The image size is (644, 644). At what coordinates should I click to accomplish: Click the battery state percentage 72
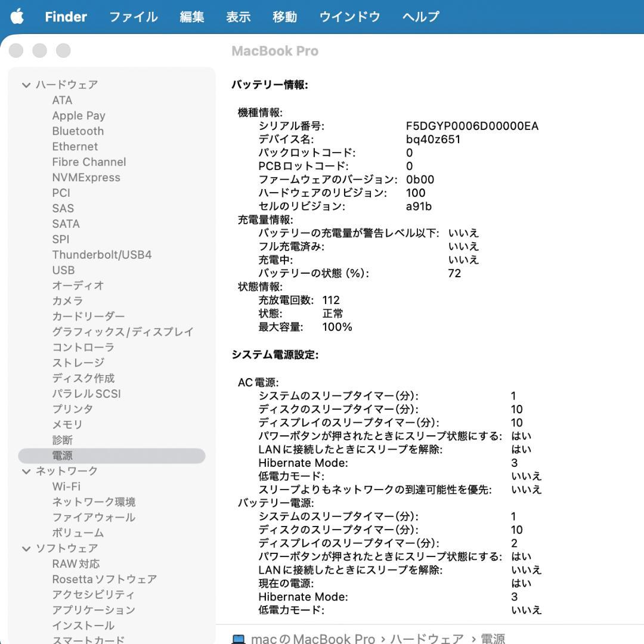[454, 273]
